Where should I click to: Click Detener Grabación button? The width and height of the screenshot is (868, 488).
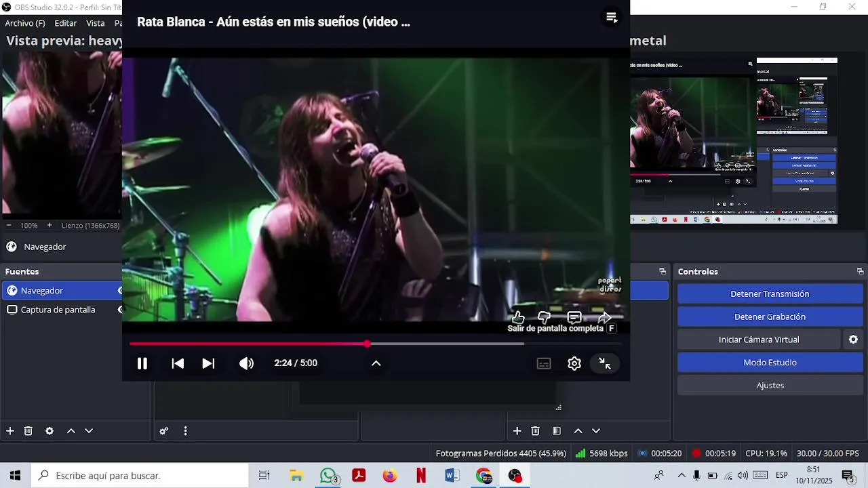[770, 317]
